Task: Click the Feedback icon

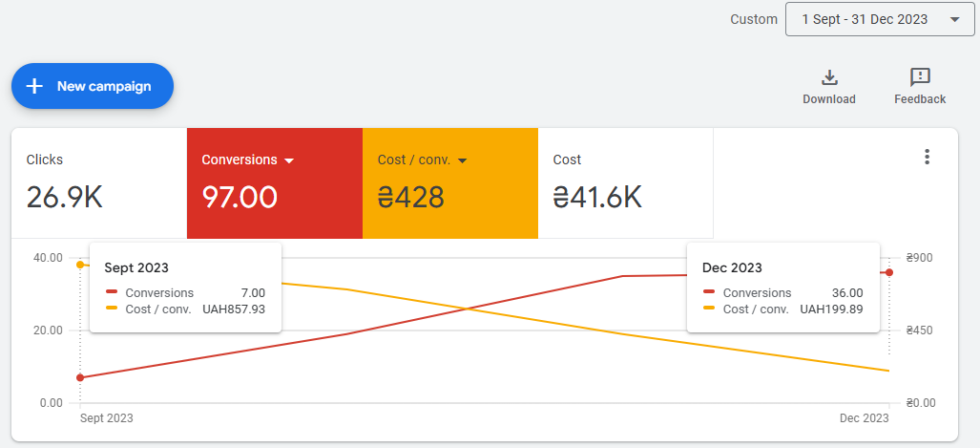Action: point(920,77)
